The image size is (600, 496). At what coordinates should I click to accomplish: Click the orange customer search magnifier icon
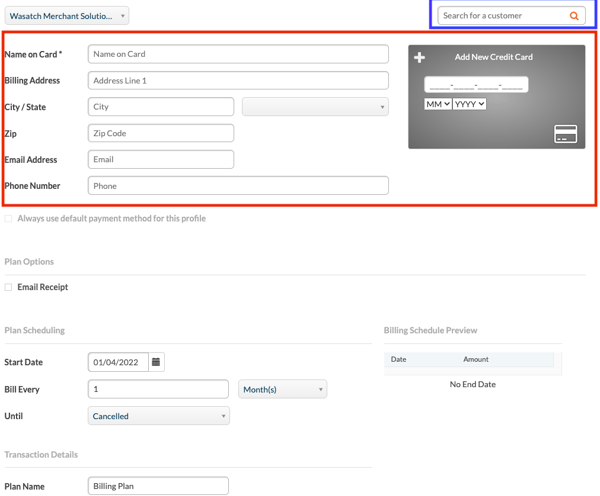[x=574, y=16]
